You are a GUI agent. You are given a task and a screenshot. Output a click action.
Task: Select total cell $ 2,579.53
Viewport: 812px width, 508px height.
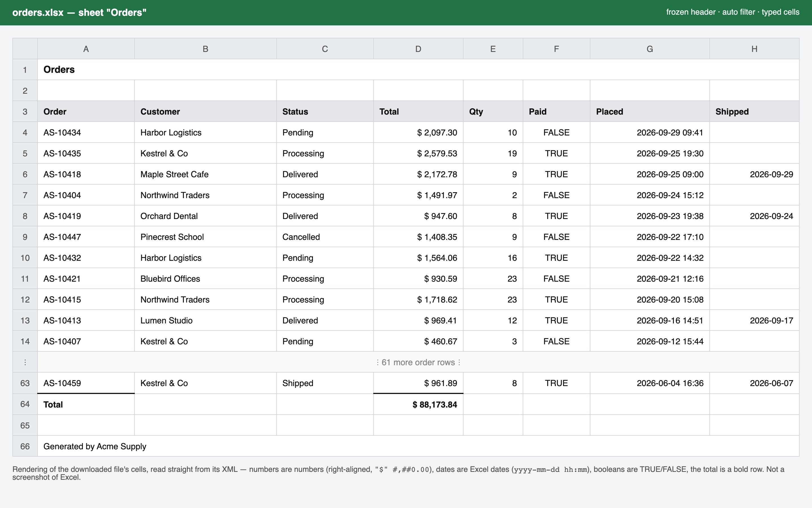coord(418,153)
